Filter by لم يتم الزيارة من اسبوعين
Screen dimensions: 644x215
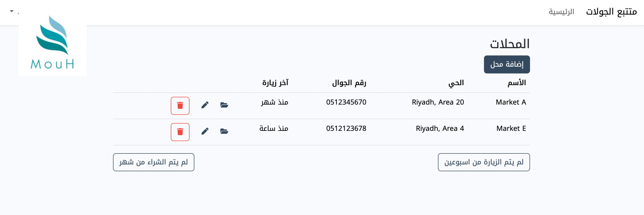click(484, 162)
